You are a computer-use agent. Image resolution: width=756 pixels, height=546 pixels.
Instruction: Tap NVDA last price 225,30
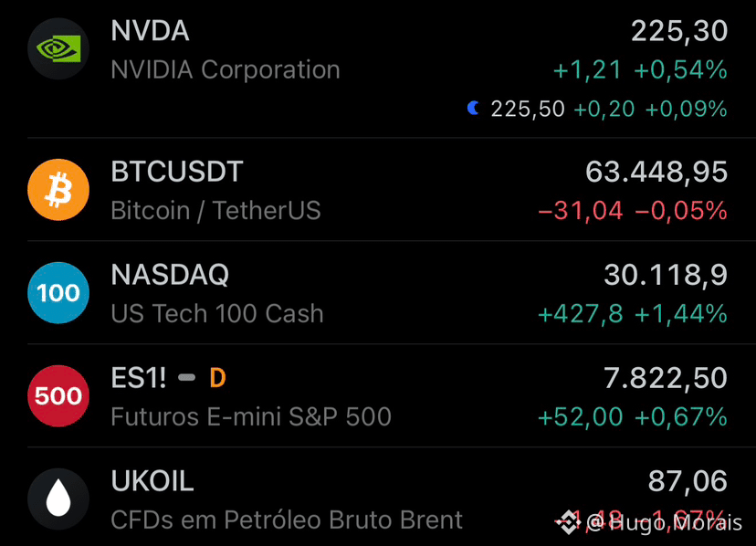679,32
